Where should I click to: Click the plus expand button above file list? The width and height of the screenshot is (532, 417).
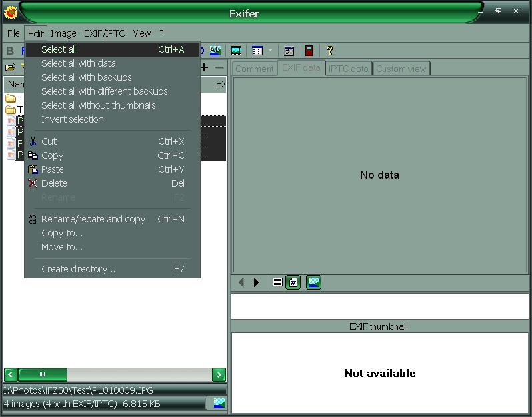[x=204, y=67]
